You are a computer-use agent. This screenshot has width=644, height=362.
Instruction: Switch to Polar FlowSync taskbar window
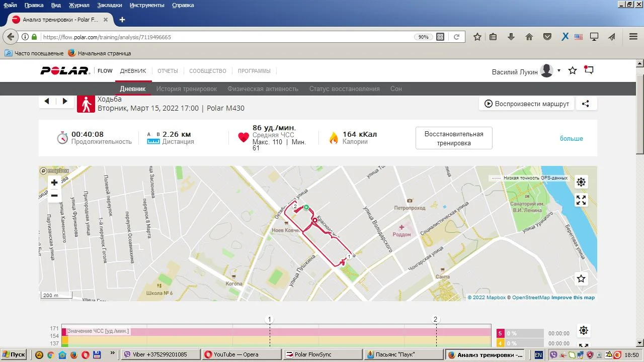(x=321, y=354)
